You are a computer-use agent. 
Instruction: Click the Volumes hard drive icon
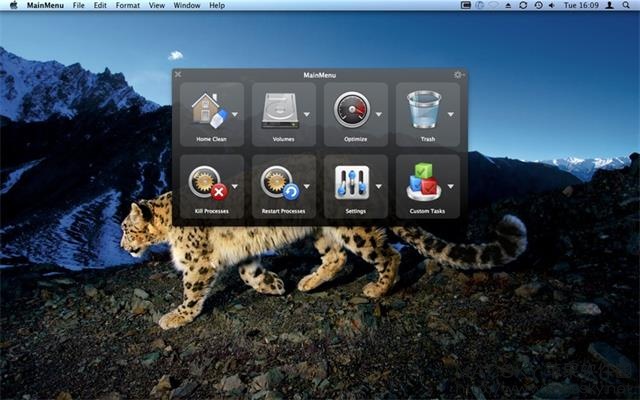tap(280, 110)
